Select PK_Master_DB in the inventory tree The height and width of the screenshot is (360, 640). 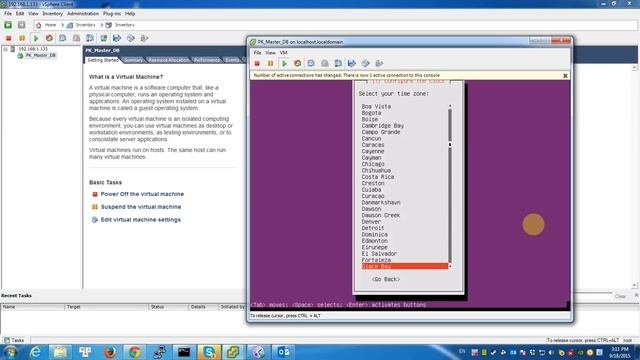(x=40, y=56)
